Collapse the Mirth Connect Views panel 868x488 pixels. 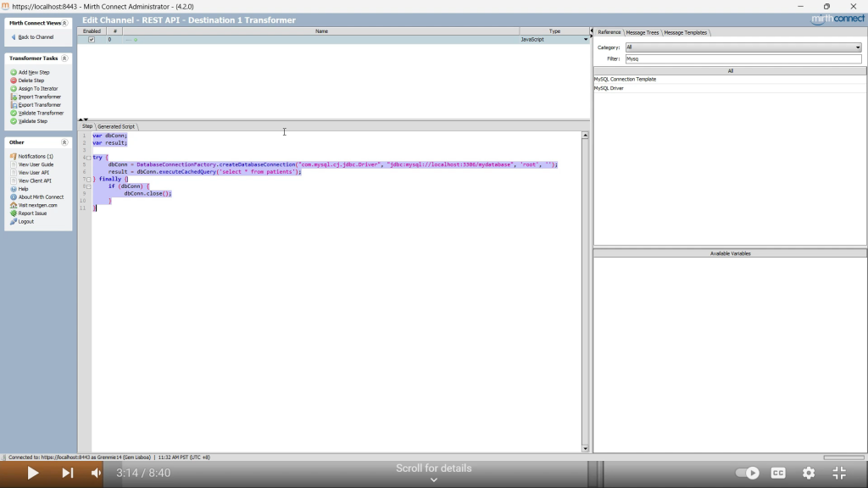(64, 23)
